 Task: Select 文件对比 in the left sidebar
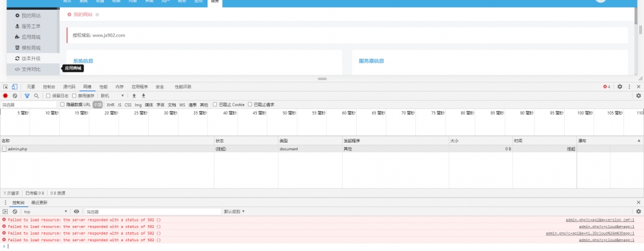coord(31,69)
